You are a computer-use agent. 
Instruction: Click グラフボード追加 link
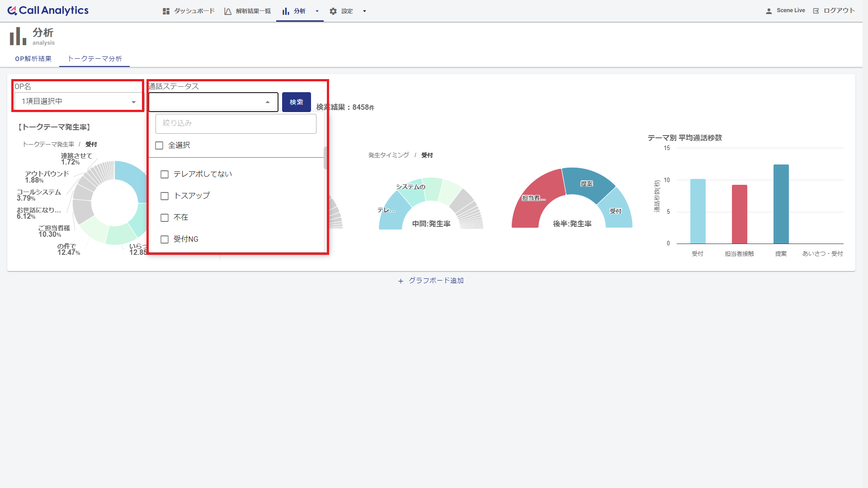pyautogui.click(x=430, y=281)
